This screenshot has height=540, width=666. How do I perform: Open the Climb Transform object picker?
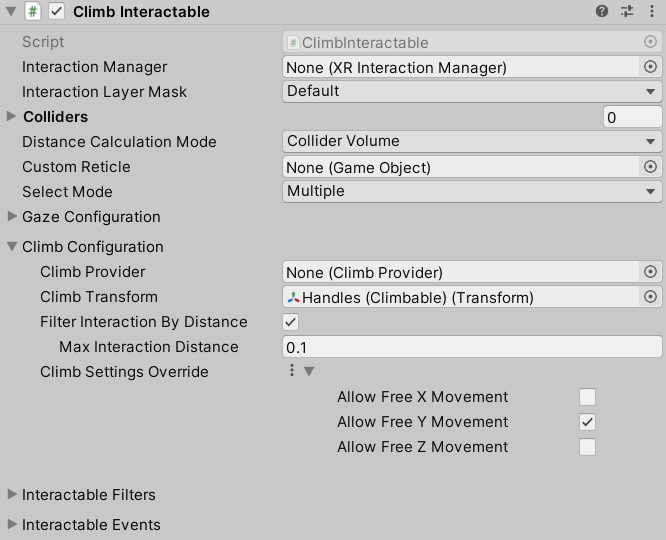pos(651,297)
